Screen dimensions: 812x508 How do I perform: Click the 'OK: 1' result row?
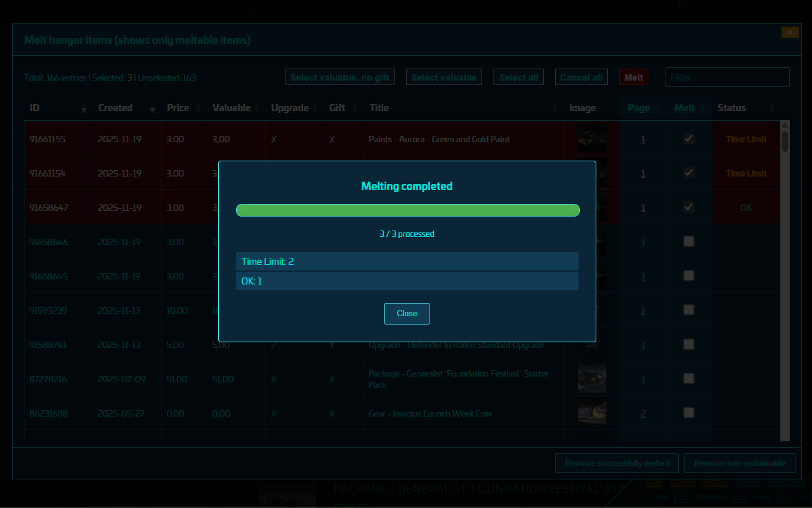(x=407, y=281)
